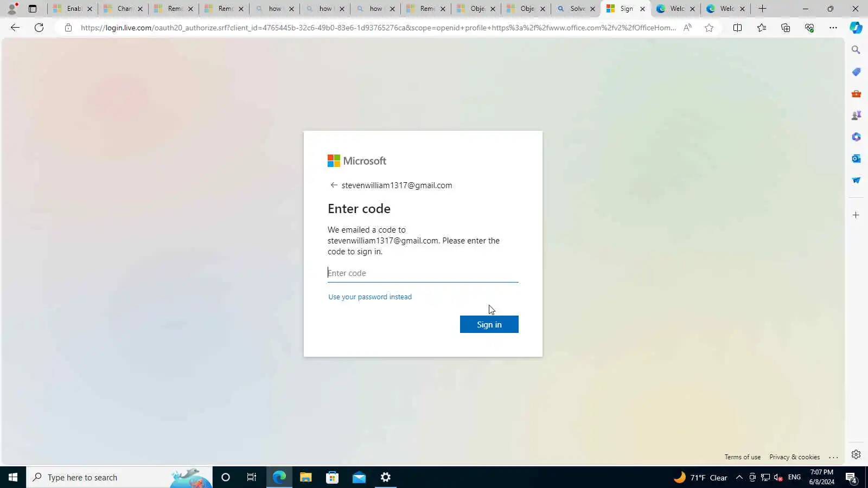Viewport: 868px width, 488px height.
Task: Click the address bar URL
Action: click(x=378, y=28)
